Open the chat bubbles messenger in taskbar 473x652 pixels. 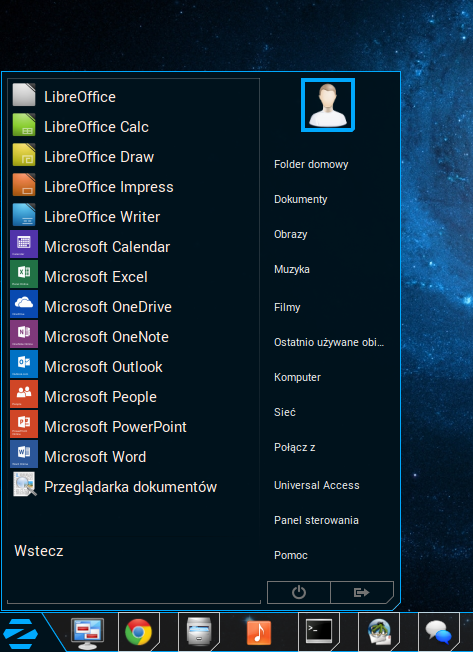coord(438,632)
